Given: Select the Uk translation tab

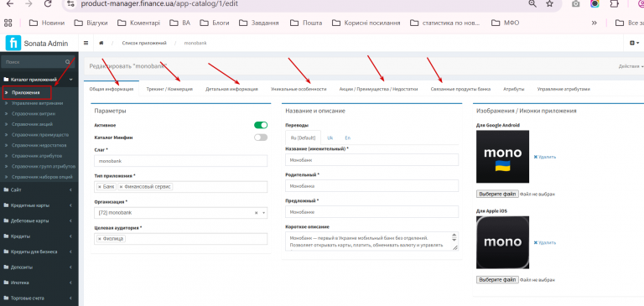Looking at the screenshot, I should click(x=330, y=138).
